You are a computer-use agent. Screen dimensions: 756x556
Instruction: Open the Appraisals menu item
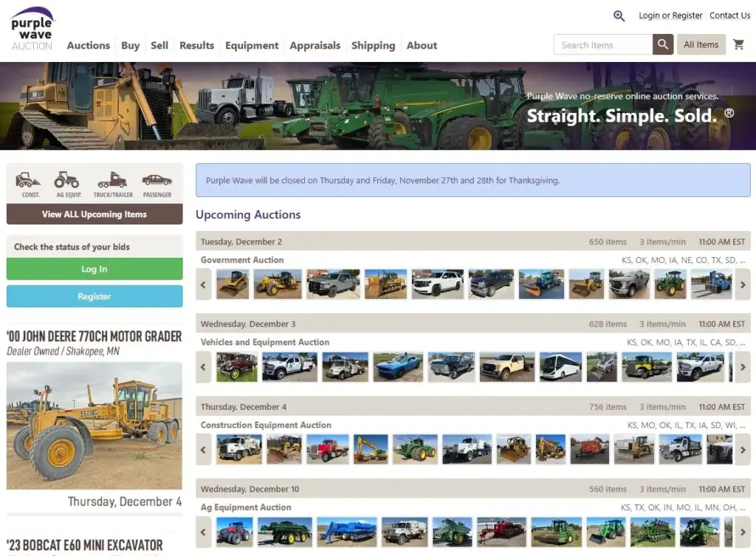tap(315, 45)
